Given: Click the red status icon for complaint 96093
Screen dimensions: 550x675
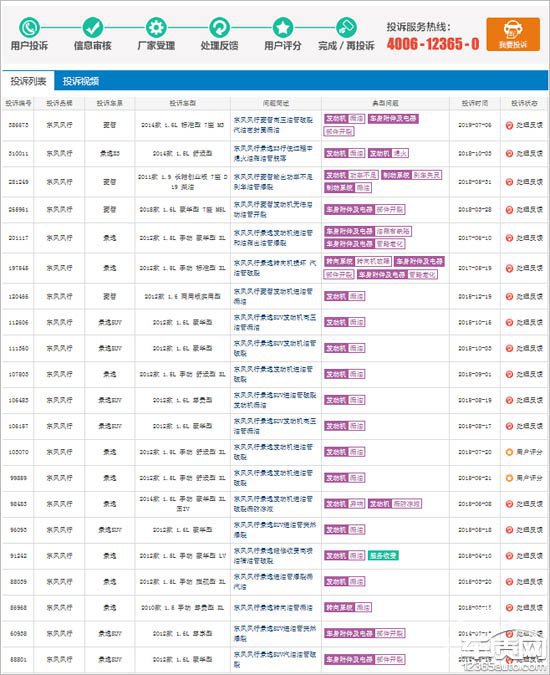Looking at the screenshot, I should click(509, 529).
